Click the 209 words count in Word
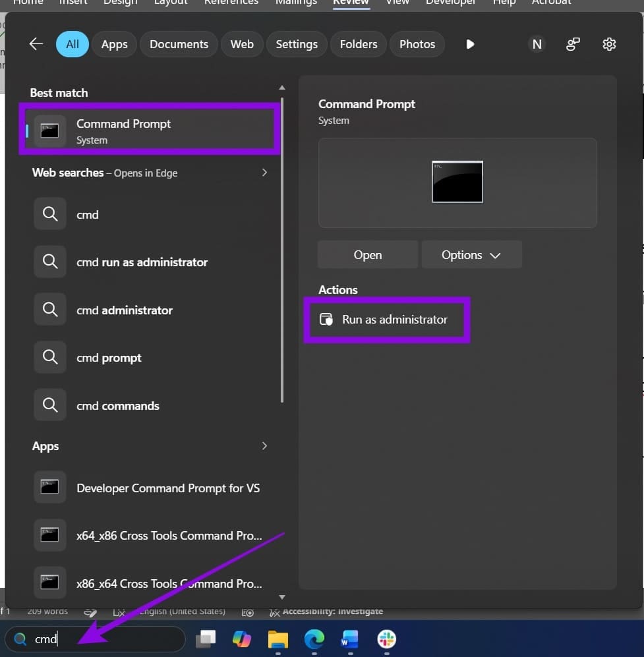This screenshot has height=657, width=644. (47, 612)
